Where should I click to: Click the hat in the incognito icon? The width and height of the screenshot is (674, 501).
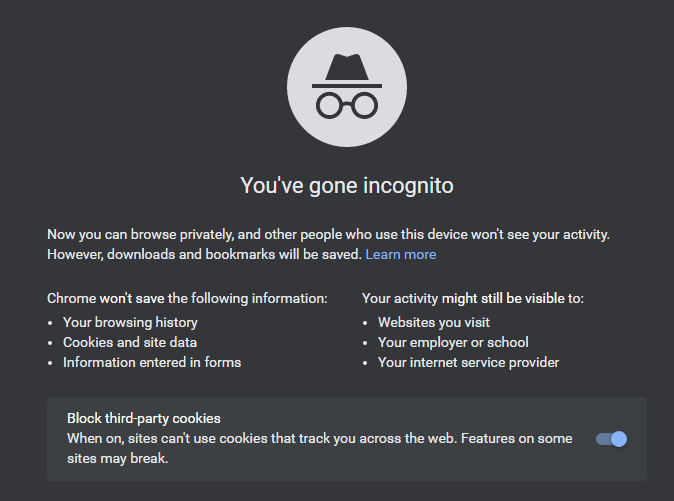347,71
